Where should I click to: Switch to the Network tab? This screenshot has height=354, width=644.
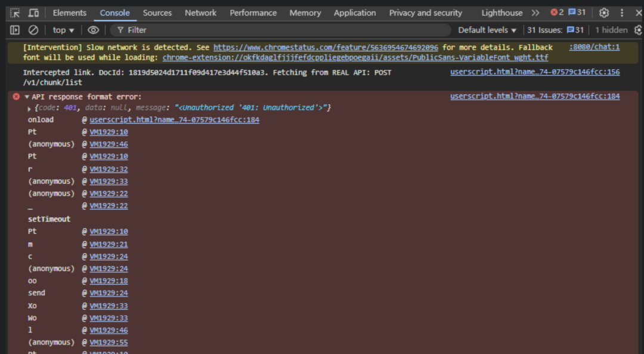click(200, 13)
